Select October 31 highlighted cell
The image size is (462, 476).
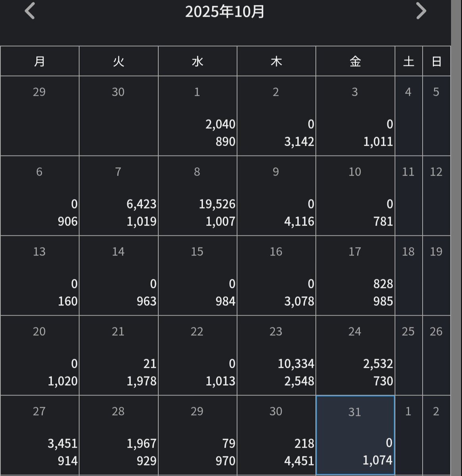click(355, 435)
